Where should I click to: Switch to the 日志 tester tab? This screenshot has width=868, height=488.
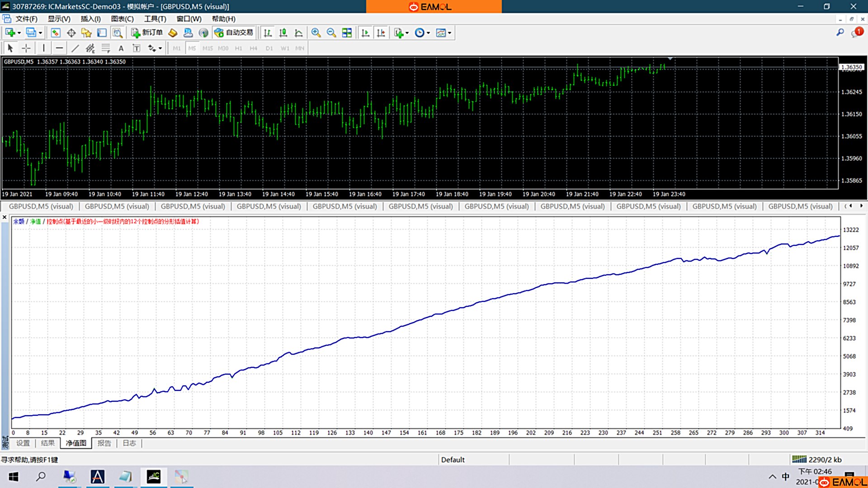tap(129, 443)
